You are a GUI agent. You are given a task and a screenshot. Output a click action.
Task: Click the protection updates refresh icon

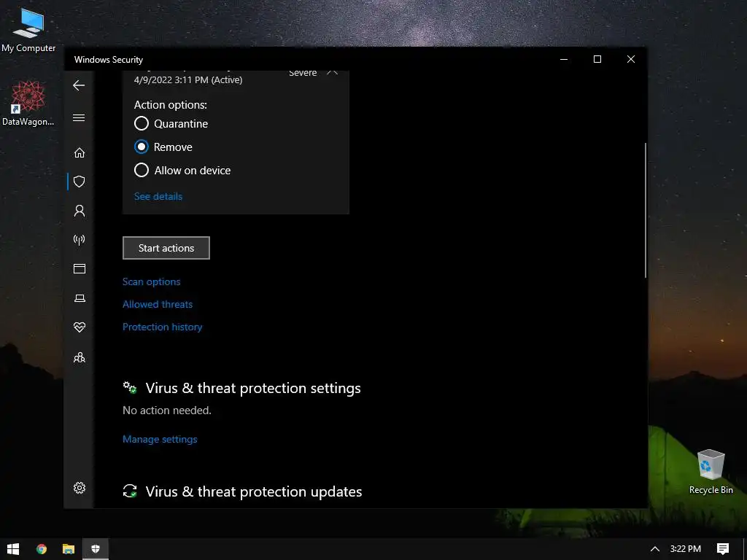point(130,491)
